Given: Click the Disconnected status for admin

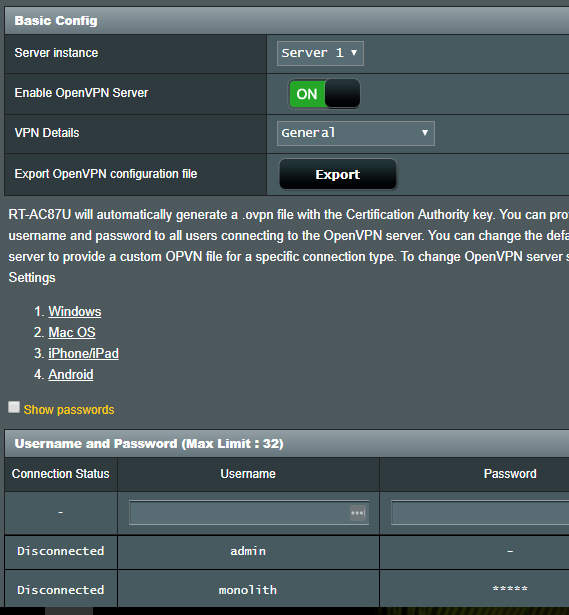Looking at the screenshot, I should (61, 551).
